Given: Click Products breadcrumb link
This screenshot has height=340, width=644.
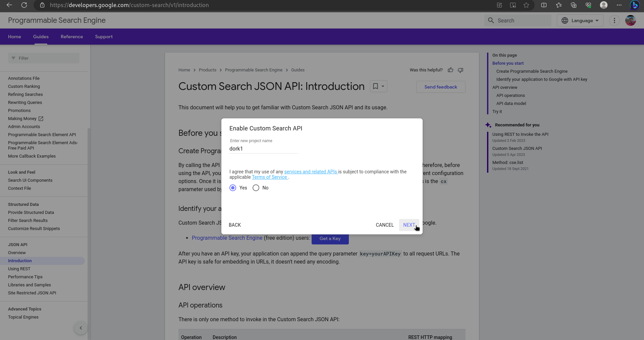Looking at the screenshot, I should point(208,70).
